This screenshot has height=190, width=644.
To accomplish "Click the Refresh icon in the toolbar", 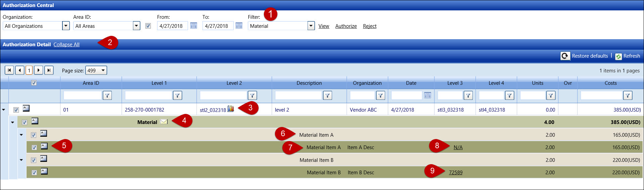I will pyautogui.click(x=618, y=56).
